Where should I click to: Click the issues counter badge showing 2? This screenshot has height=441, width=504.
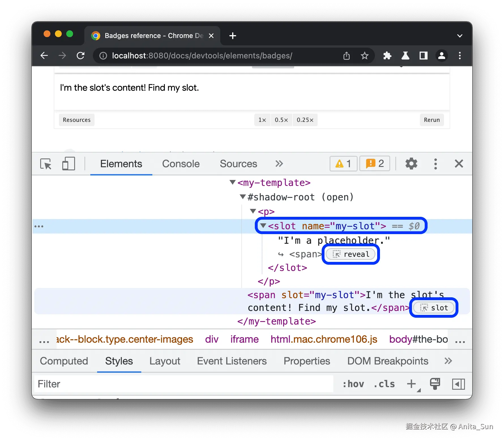[x=375, y=164]
